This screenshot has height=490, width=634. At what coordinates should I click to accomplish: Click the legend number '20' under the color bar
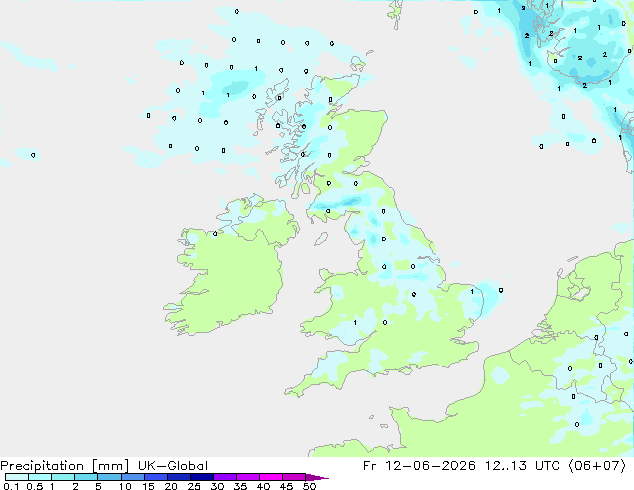tap(171, 486)
